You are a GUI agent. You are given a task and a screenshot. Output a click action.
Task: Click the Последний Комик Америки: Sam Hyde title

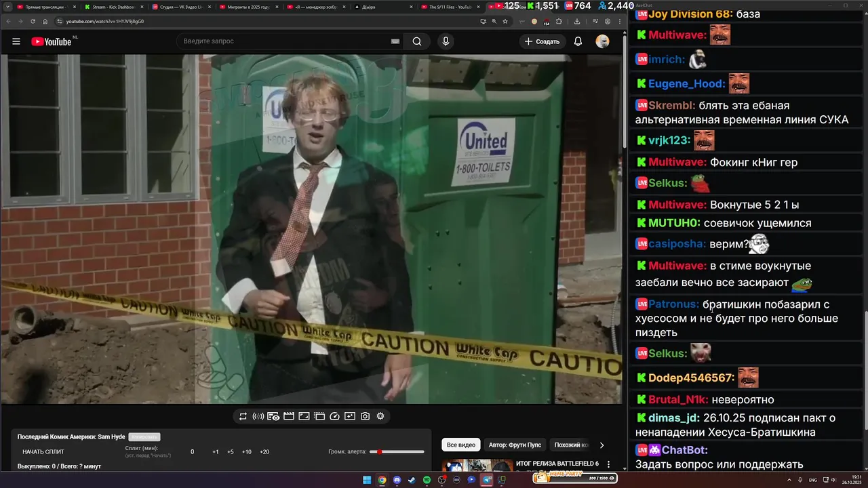click(x=71, y=437)
